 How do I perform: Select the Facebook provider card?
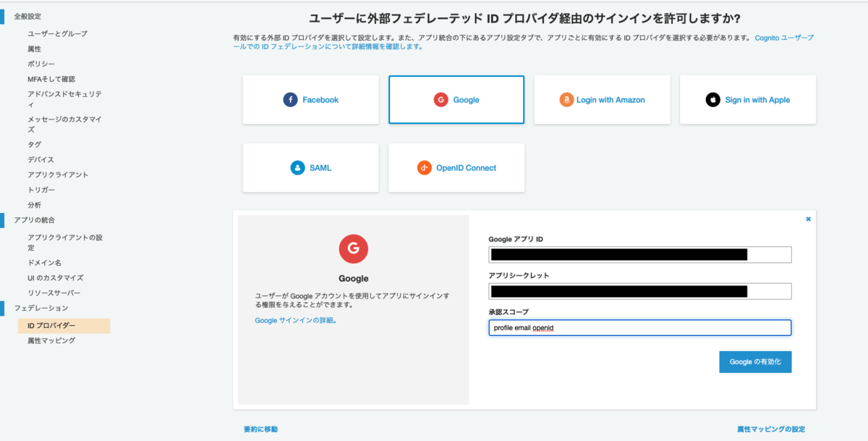[x=311, y=100]
